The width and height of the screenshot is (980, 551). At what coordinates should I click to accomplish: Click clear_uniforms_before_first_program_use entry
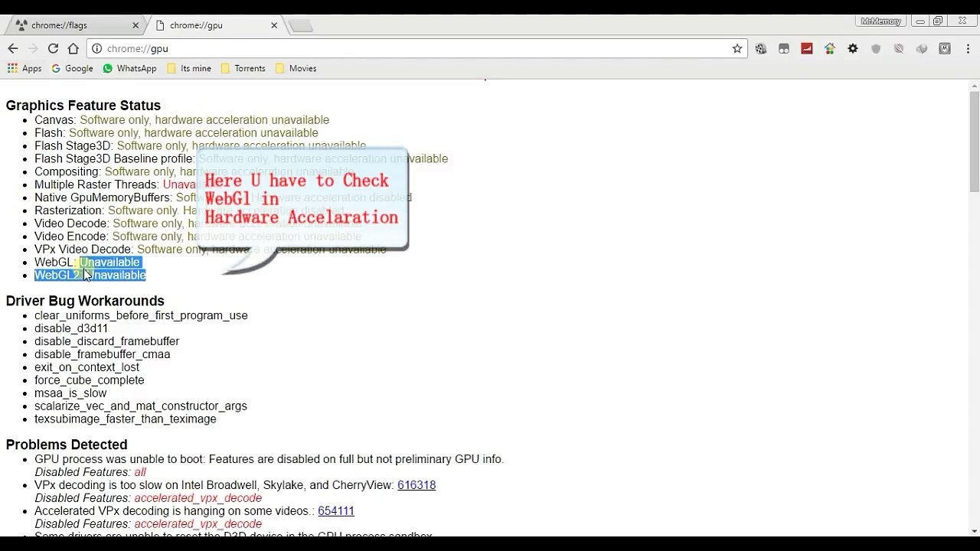click(x=141, y=315)
